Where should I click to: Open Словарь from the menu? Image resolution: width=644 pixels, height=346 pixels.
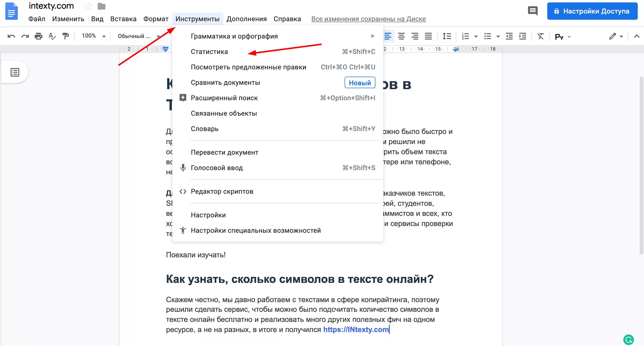click(x=277, y=129)
